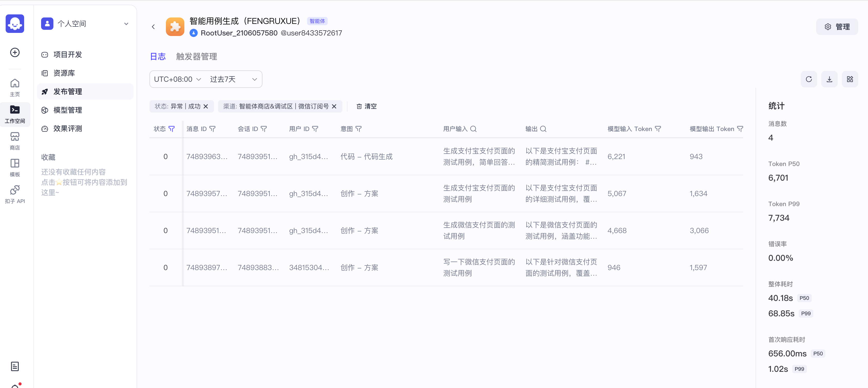Remove the status filter tag

tap(206, 107)
